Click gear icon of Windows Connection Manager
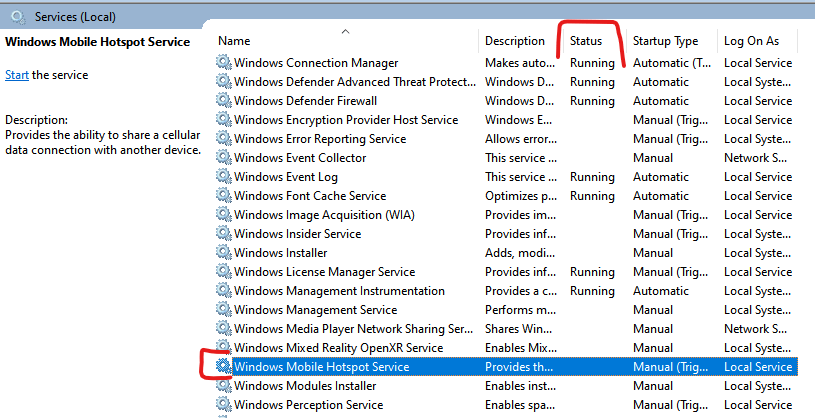 coord(224,62)
